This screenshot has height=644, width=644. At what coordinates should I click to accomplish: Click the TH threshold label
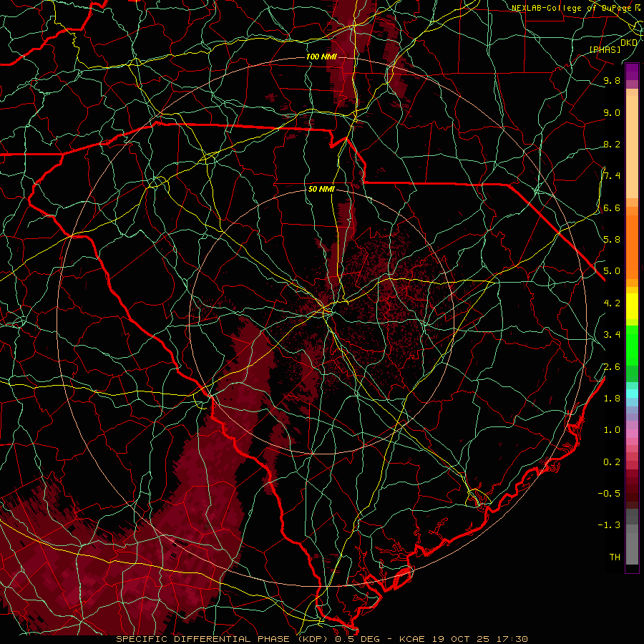point(615,557)
